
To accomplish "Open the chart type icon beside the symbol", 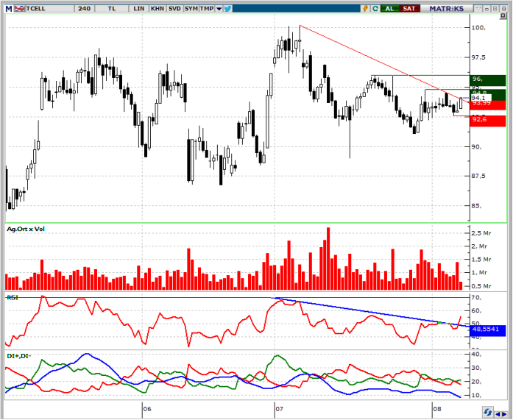I will [x=20, y=8].
